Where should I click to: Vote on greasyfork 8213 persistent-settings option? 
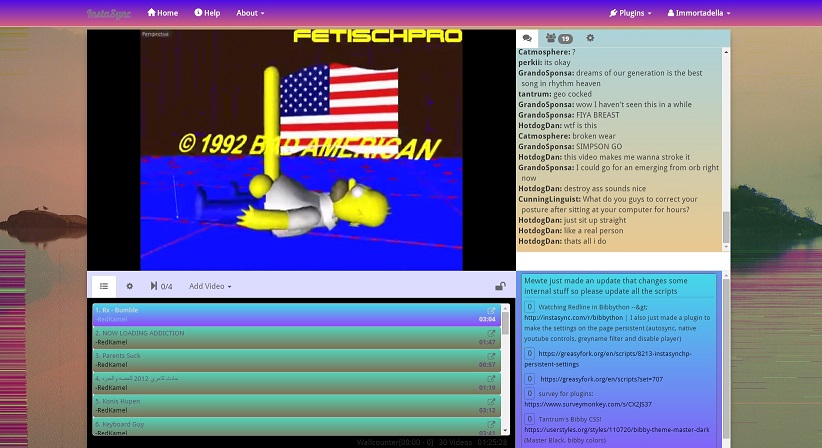529,353
